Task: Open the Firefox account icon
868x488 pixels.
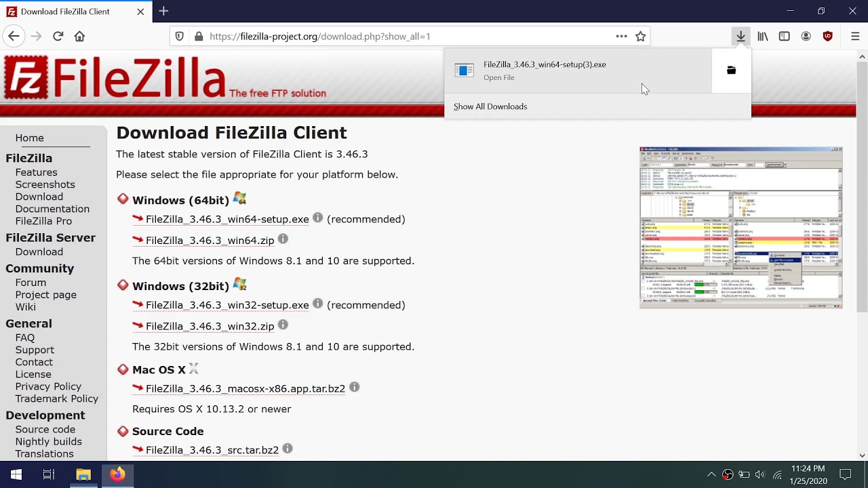Action: point(806,37)
